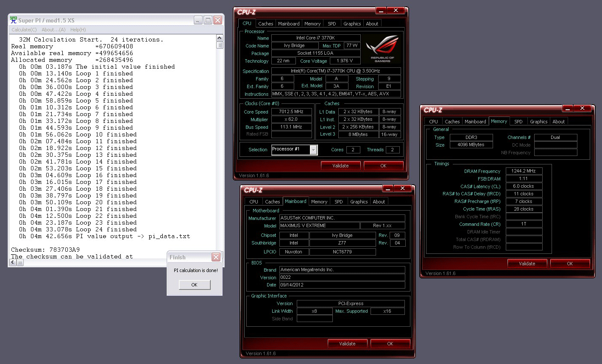The image size is (602, 364).
Task: Open the Processor #1 selection dropdown
Action: point(313,150)
